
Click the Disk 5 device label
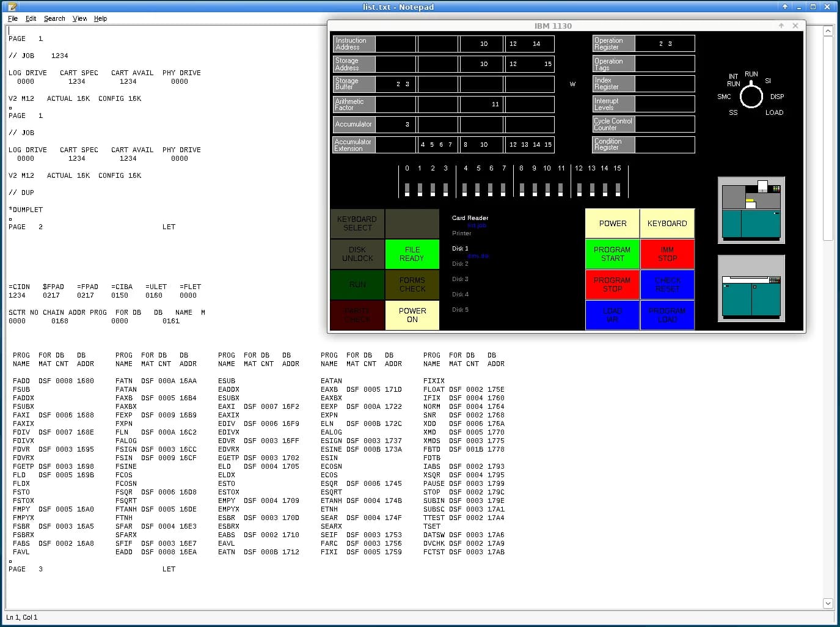pos(460,310)
